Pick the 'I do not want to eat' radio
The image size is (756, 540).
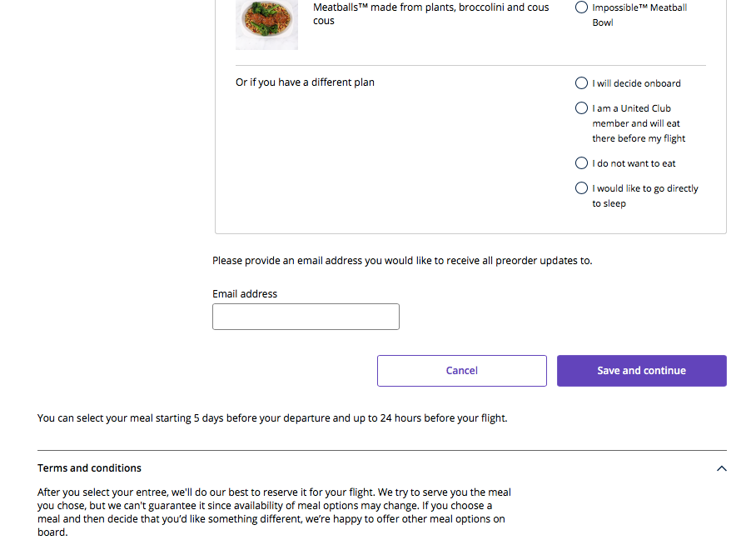(x=581, y=163)
